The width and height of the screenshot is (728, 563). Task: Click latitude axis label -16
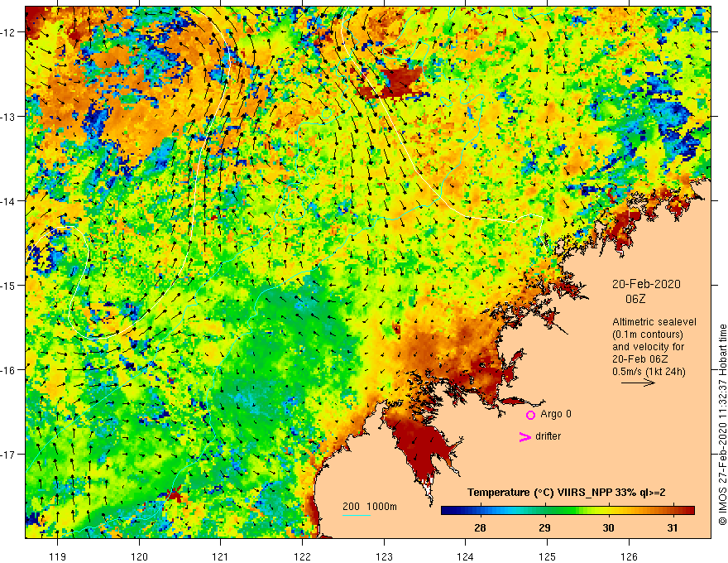pos(8,370)
